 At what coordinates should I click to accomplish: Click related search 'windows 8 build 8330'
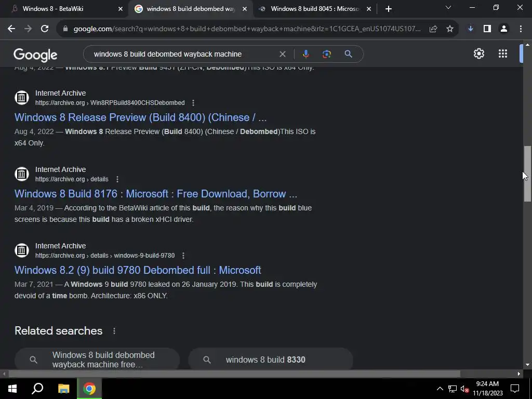click(270, 360)
